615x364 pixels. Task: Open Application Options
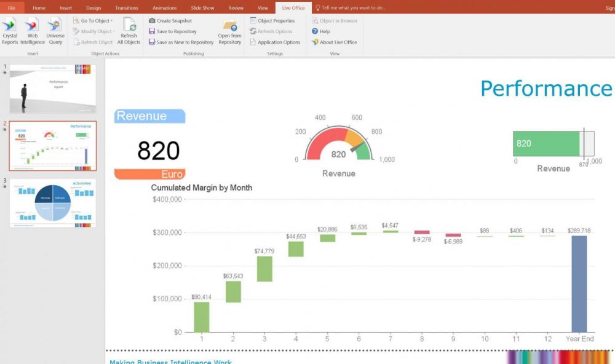click(275, 42)
